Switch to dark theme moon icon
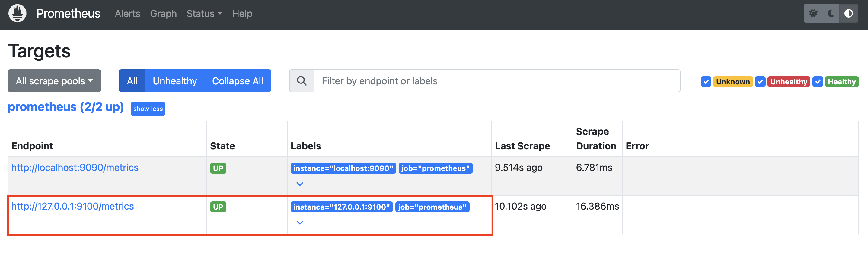Image resolution: width=868 pixels, height=254 pixels. (831, 14)
